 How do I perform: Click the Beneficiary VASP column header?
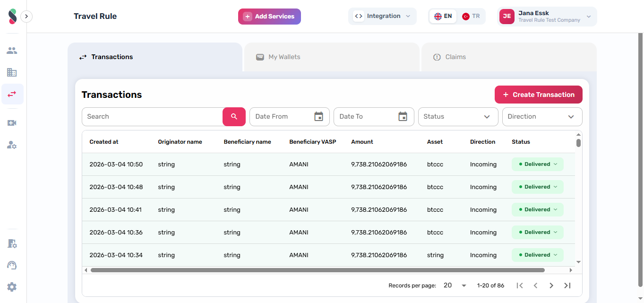[x=313, y=142]
